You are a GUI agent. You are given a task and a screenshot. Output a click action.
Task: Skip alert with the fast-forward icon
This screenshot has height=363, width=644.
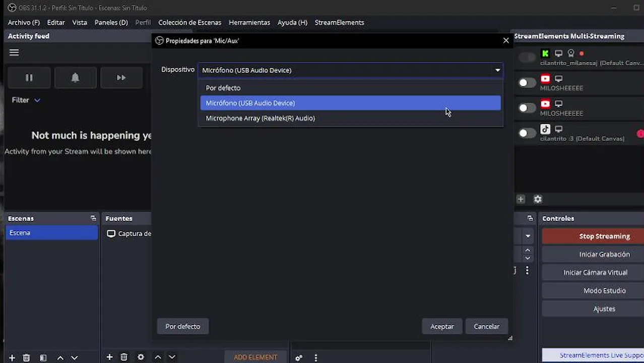[x=121, y=78]
